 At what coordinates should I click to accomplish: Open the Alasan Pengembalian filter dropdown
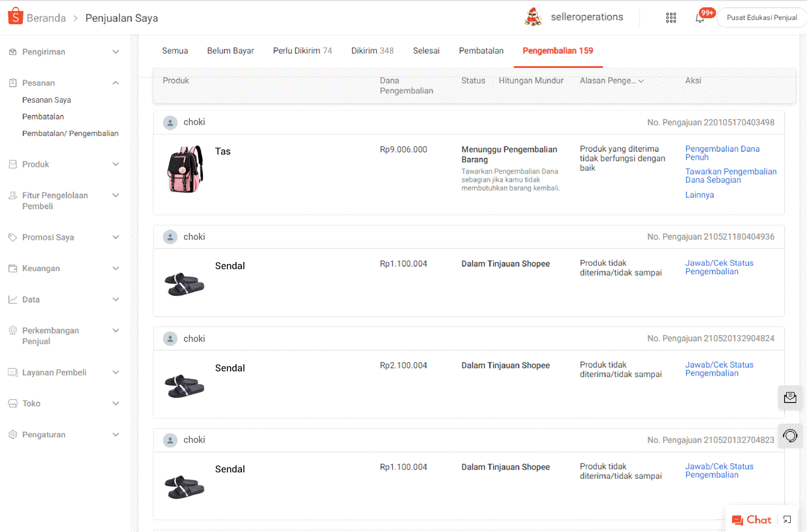(x=611, y=80)
